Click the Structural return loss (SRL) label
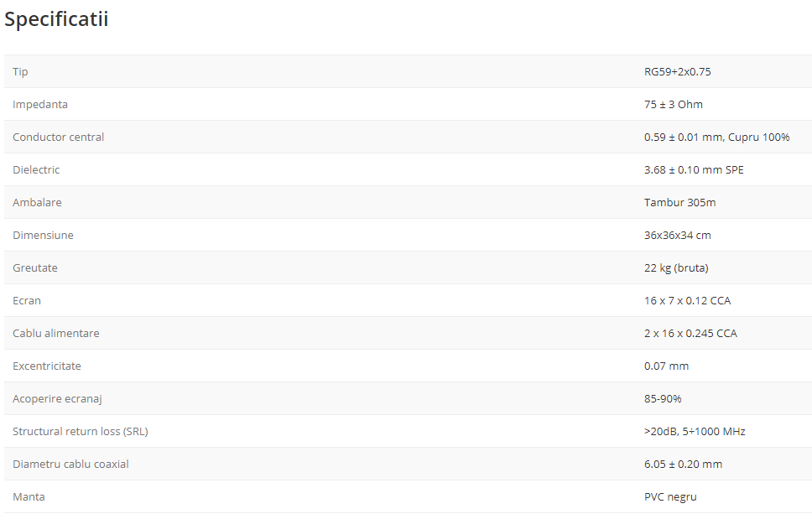The image size is (812, 514). pos(81,431)
